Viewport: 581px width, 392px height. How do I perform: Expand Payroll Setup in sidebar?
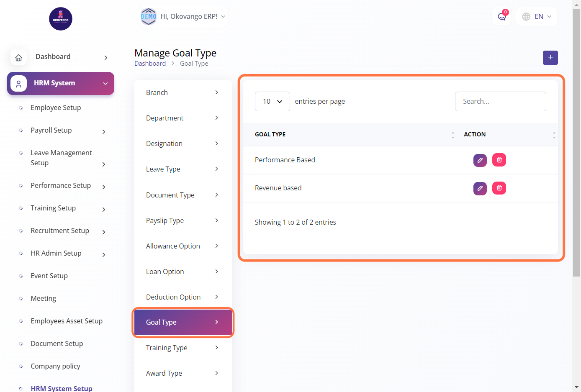67,131
